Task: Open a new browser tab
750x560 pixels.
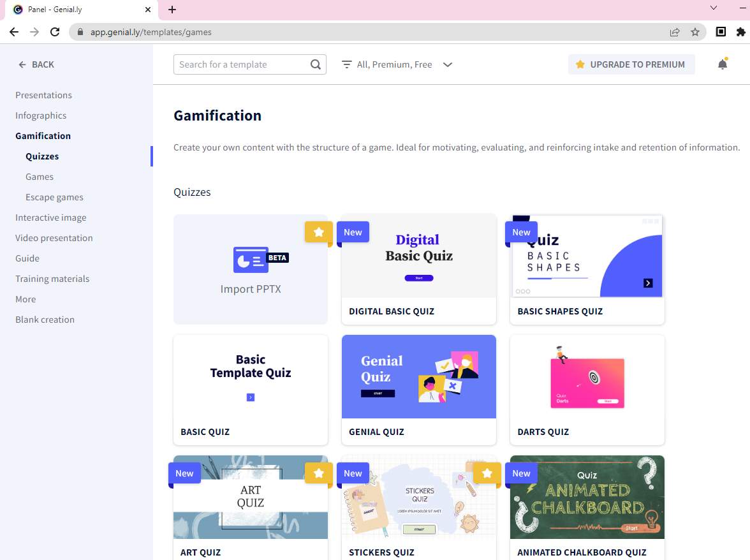Action: (172, 10)
